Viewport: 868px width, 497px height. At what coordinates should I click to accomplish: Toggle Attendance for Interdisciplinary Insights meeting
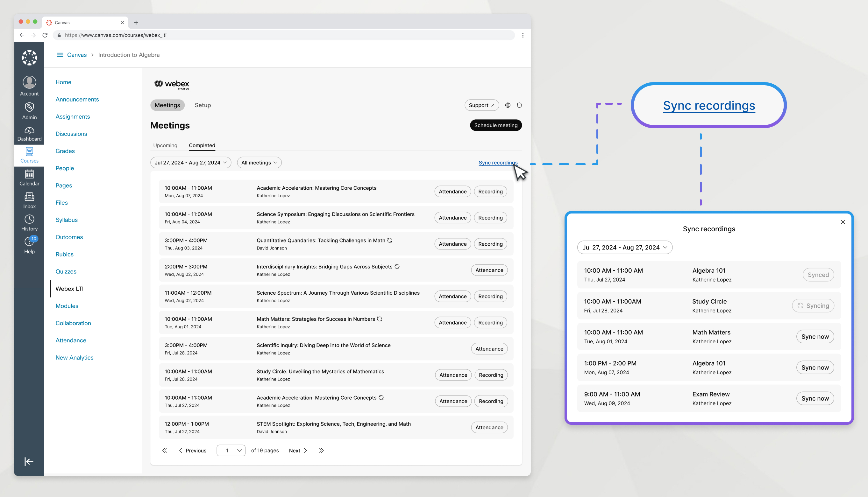tap(489, 270)
